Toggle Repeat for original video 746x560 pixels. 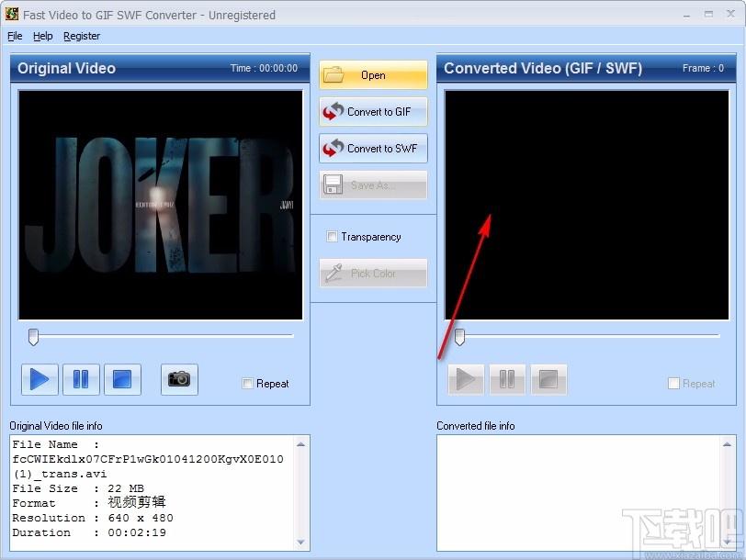click(247, 384)
